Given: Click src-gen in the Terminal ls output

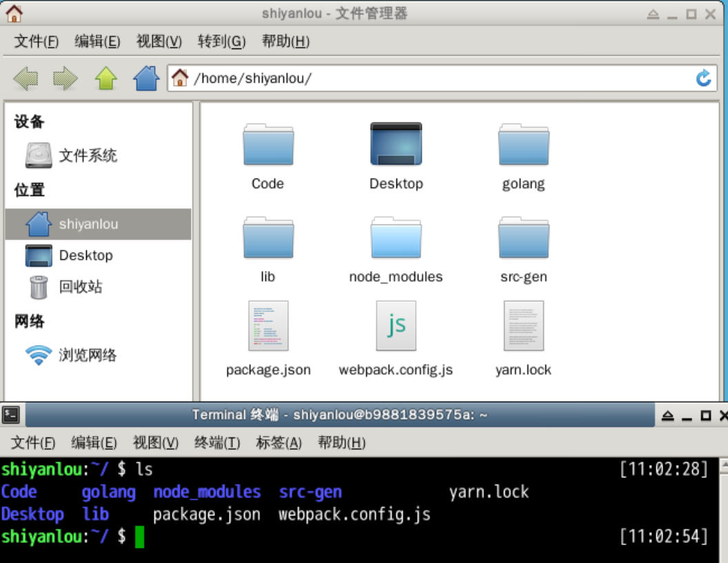Looking at the screenshot, I should [x=311, y=492].
